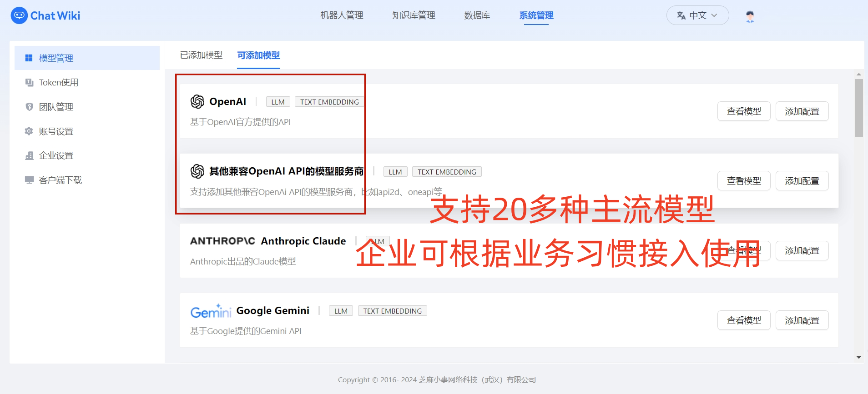Click TEXT EMBEDDING tag on Google Gemini
868x394 pixels.
392,311
